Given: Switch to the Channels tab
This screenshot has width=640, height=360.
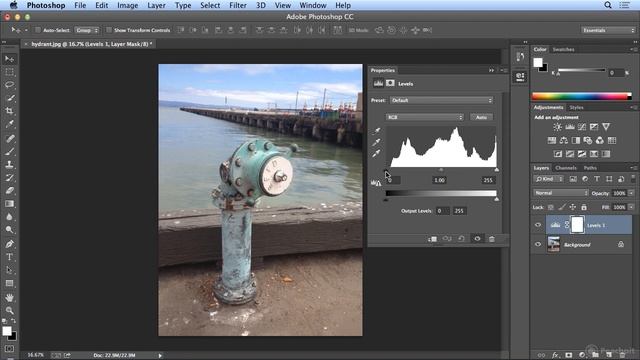Looking at the screenshot, I should tap(566, 168).
